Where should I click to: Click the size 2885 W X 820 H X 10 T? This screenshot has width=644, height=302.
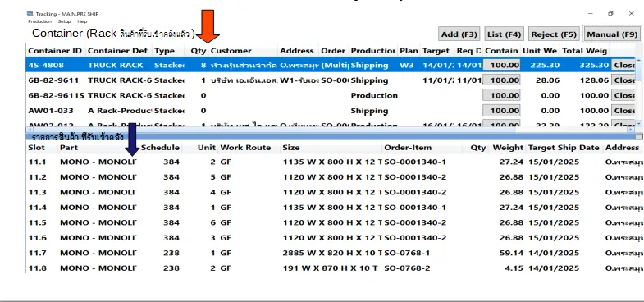click(331, 253)
